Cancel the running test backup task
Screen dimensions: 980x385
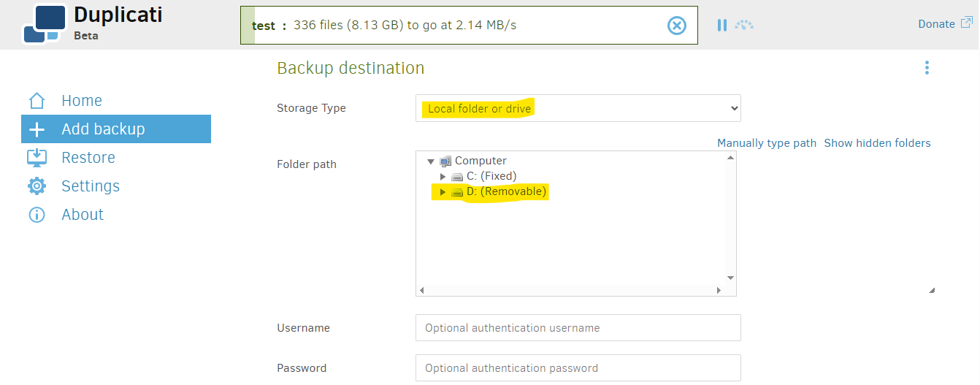[x=677, y=26]
